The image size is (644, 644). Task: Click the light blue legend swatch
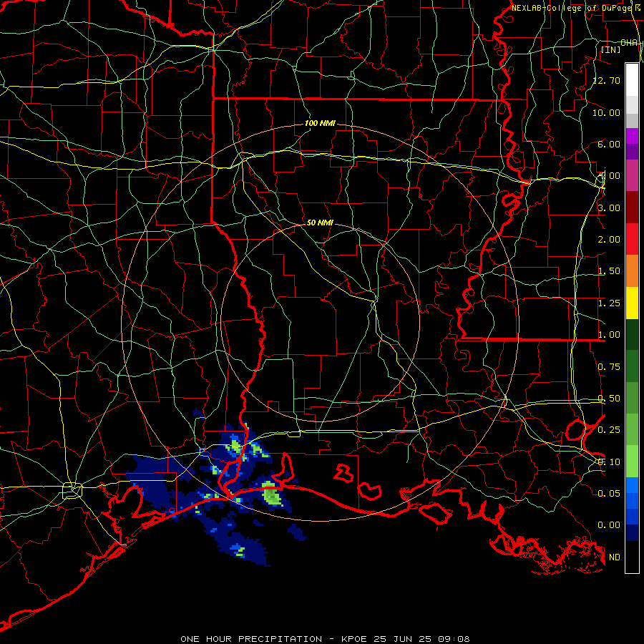632,485
